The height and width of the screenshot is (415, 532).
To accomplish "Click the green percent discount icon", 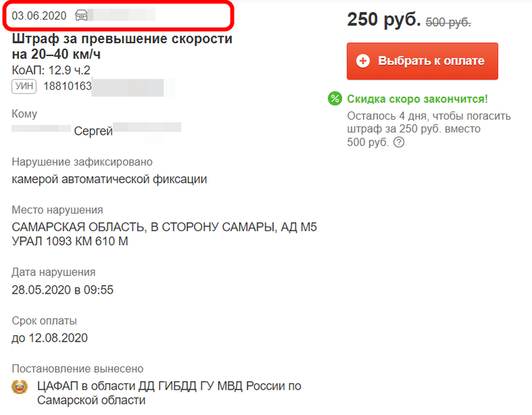I will tap(335, 99).
